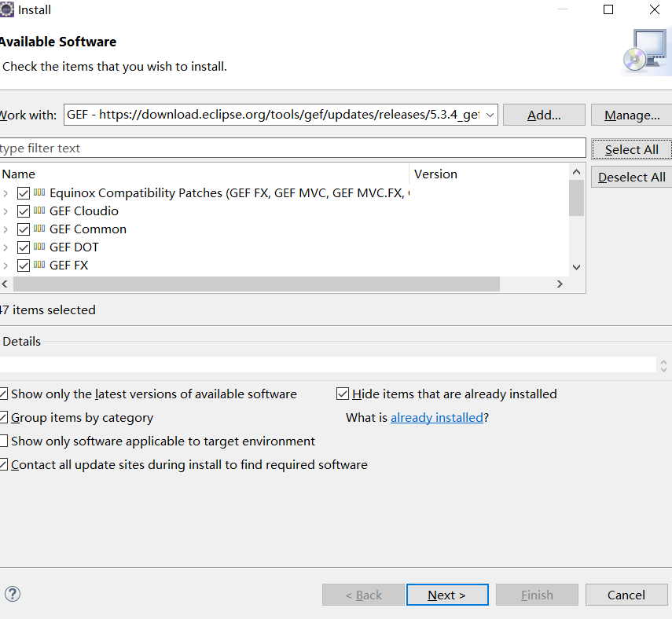
Task: Click the Next > button
Action: coord(447,595)
